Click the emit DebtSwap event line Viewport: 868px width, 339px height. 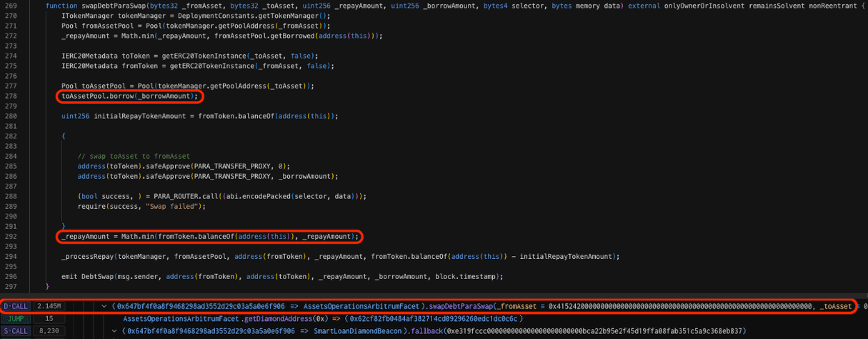(x=283, y=276)
